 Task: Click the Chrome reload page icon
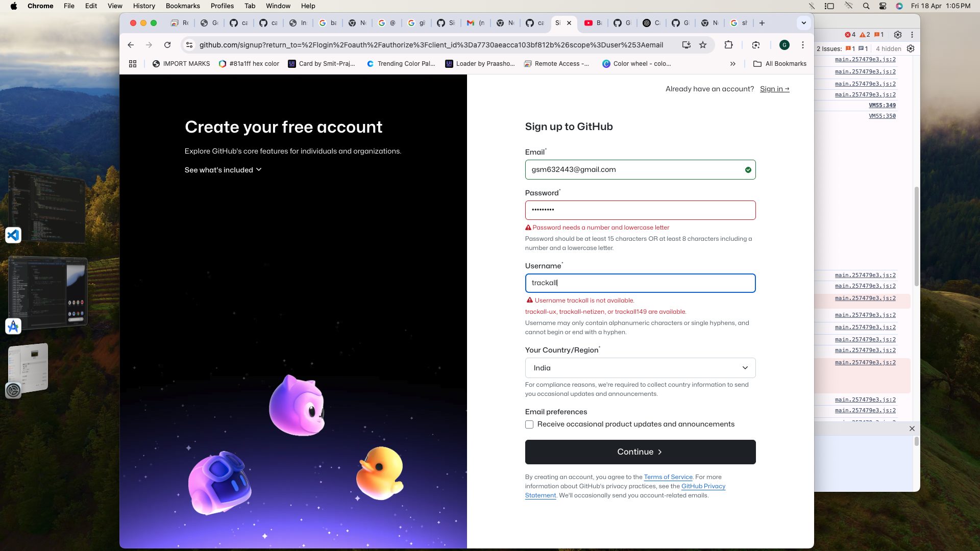[x=167, y=45]
